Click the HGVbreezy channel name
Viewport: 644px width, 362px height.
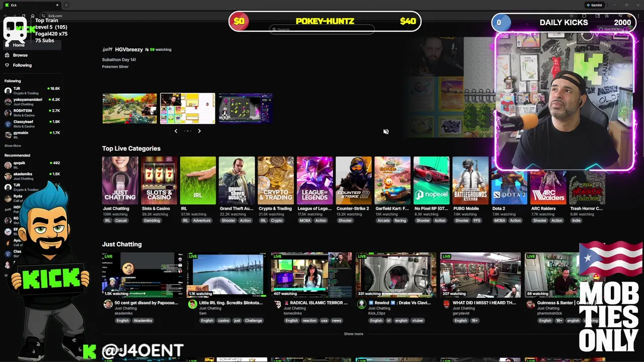click(129, 49)
